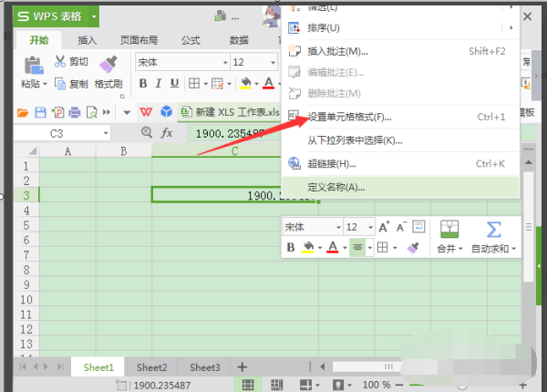The image size is (547, 392).
Task: Switch to the Sheet3 tab
Action: (205, 367)
